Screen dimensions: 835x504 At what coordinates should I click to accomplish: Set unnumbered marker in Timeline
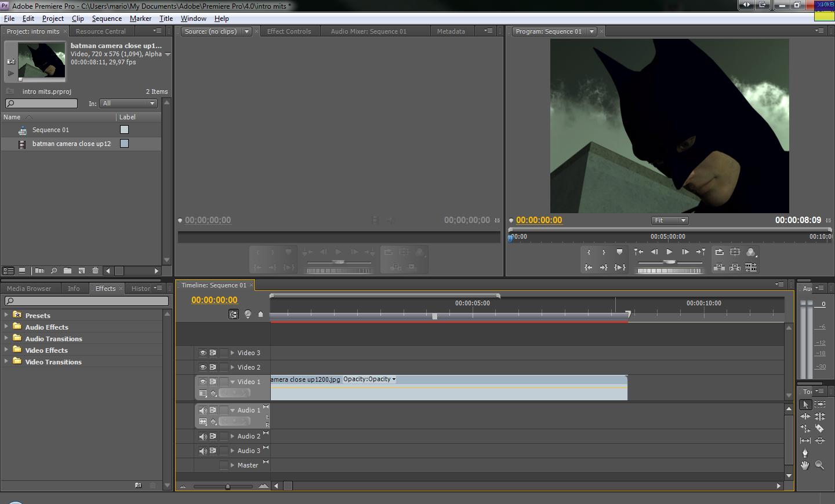tap(260, 314)
